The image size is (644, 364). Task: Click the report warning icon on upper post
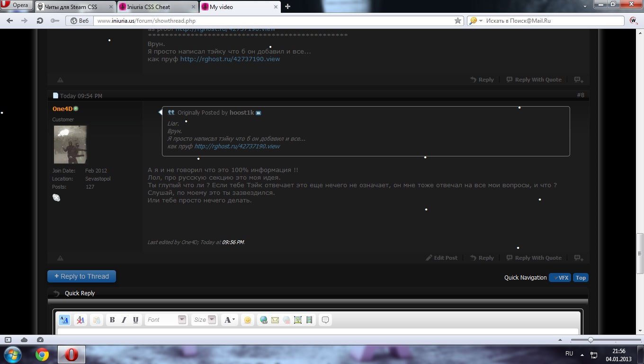(x=60, y=80)
